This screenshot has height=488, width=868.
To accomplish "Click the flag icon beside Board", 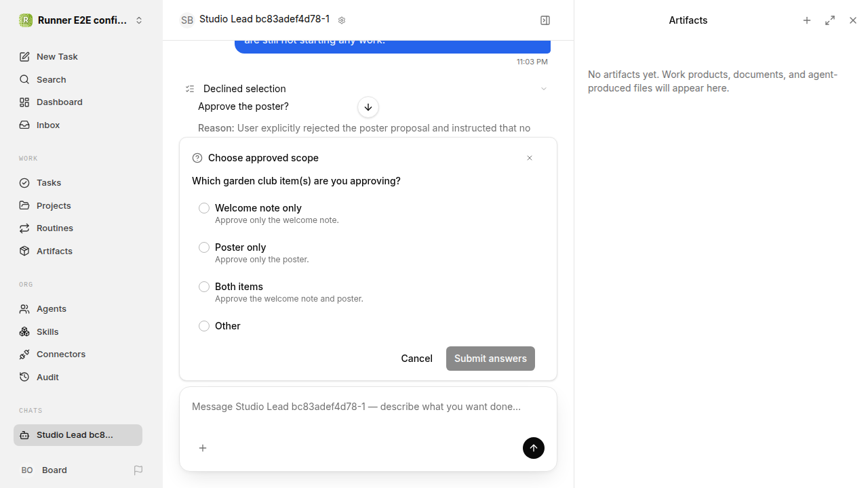I will pos(138,470).
